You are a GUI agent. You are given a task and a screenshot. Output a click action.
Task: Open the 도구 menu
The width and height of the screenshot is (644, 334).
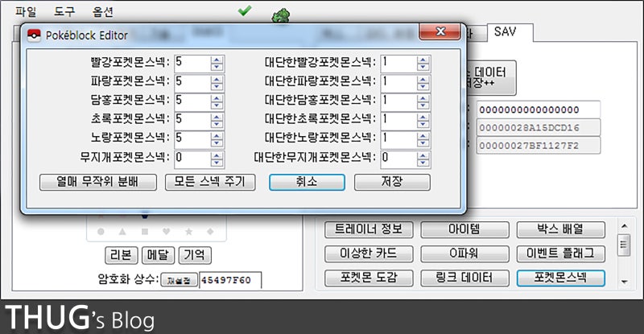(64, 12)
